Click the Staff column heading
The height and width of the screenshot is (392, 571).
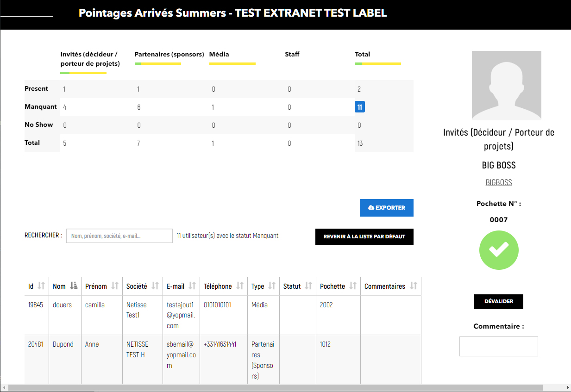coord(292,54)
